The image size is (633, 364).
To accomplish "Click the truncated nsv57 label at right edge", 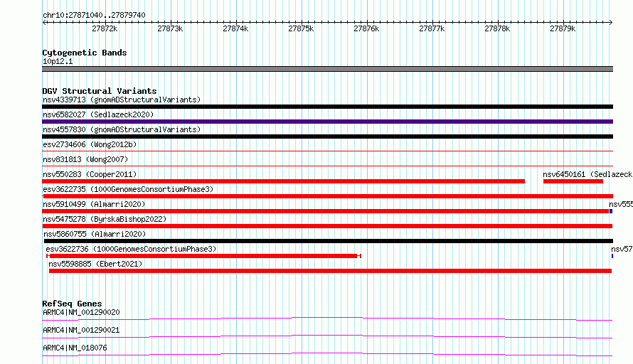I will 622,249.
